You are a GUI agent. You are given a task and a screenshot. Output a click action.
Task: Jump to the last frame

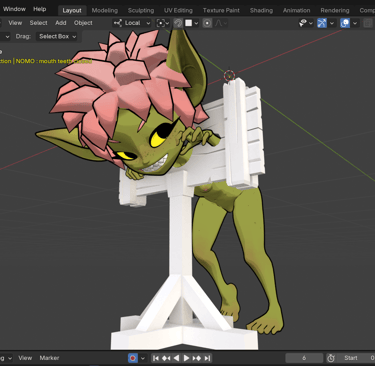click(207, 358)
